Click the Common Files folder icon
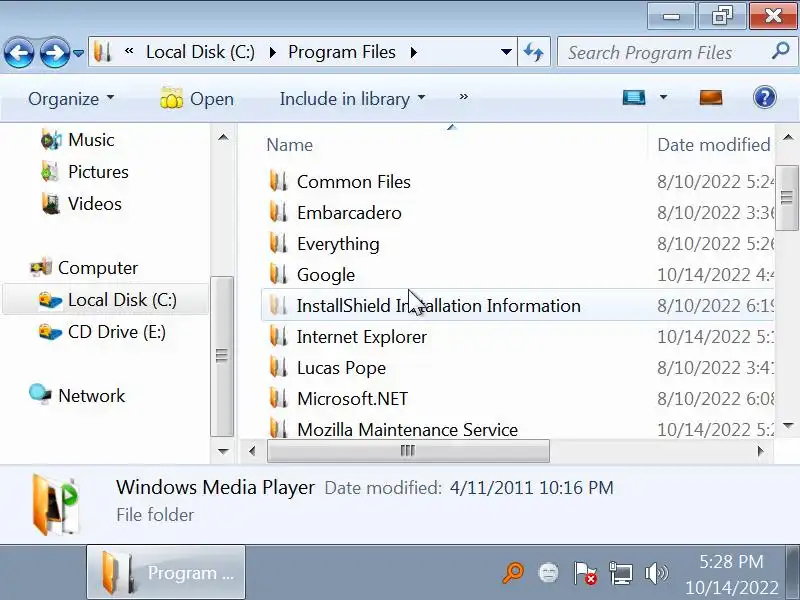800x600 pixels. coord(279,182)
